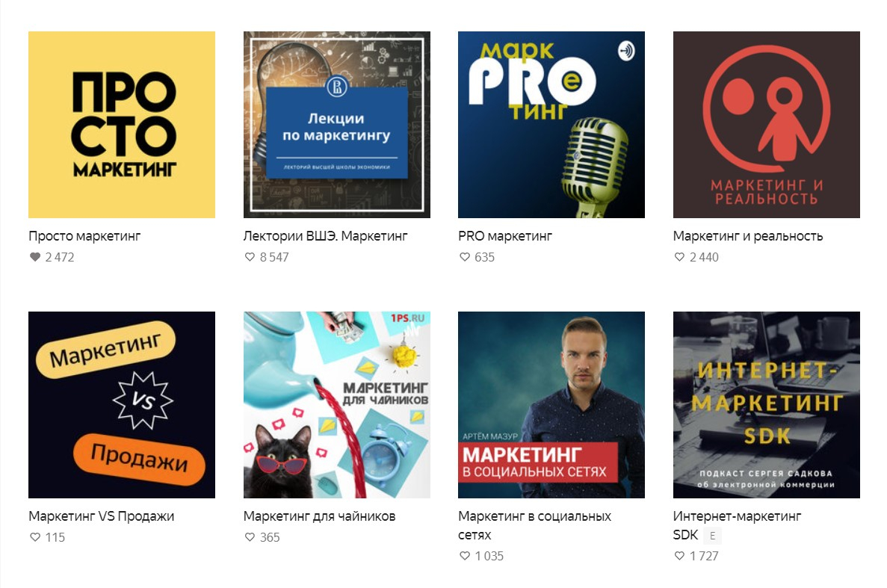This screenshot has height=588, width=887.
Task: Open Маркетинг и реальность title link
Action: [748, 236]
